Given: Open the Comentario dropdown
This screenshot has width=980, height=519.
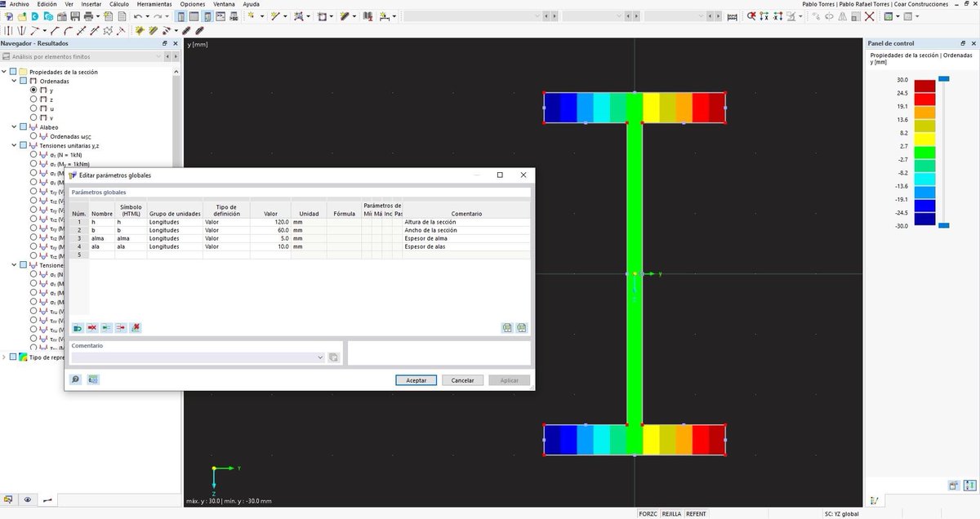Looking at the screenshot, I should click(x=321, y=357).
